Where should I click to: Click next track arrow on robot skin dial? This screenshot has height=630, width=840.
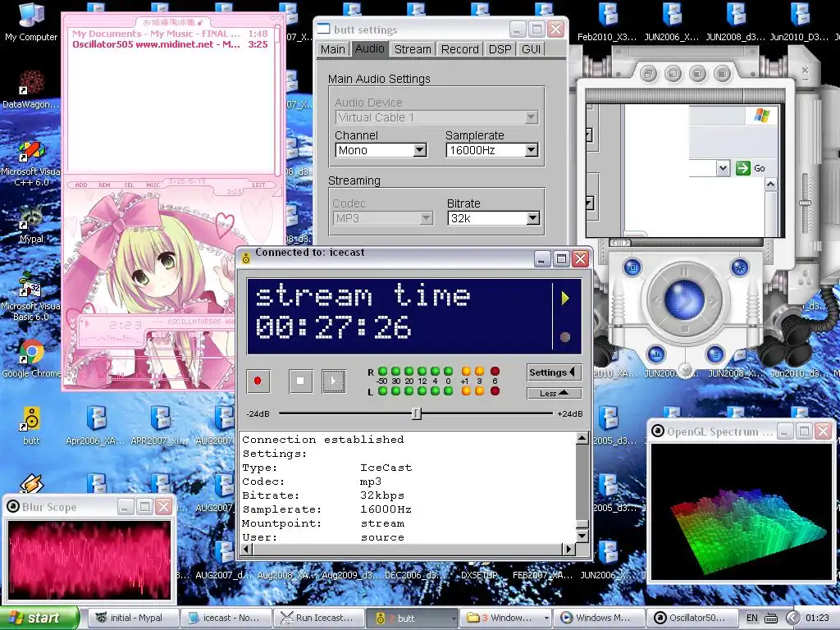click(713, 301)
